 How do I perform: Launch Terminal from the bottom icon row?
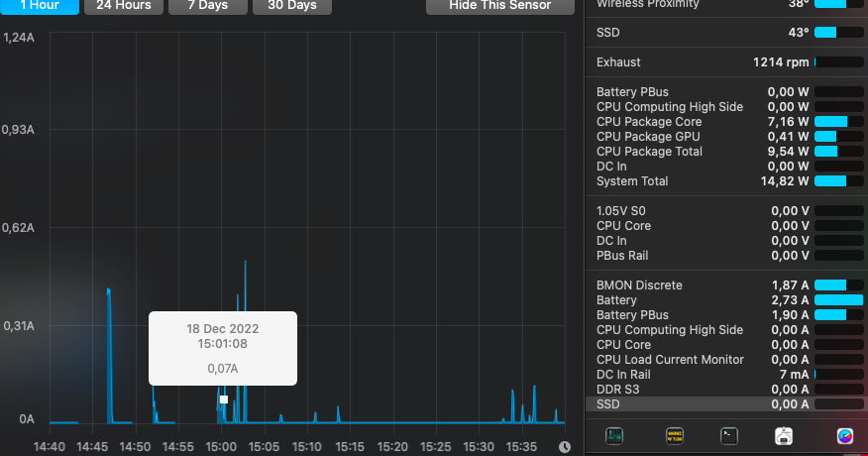[x=729, y=436]
